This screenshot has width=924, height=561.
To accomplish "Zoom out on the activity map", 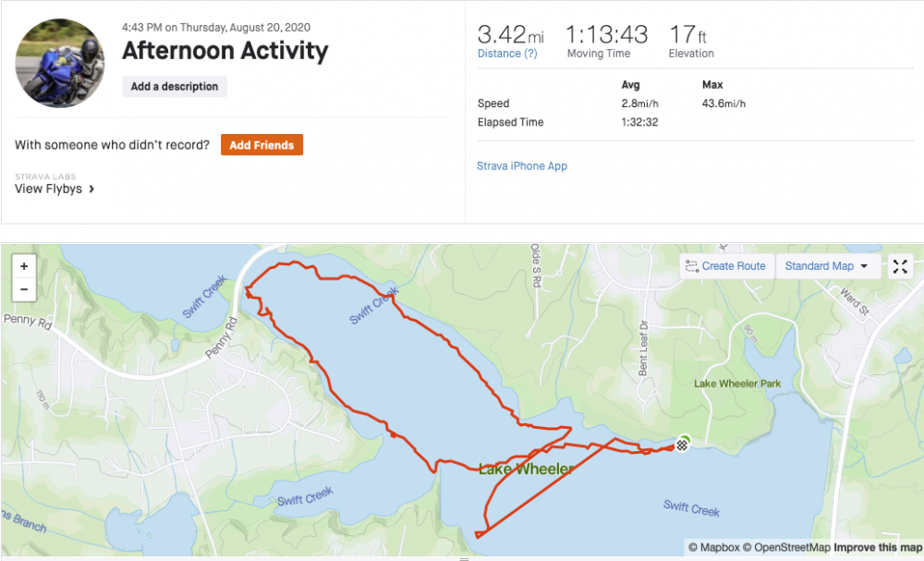I will tap(24, 289).
